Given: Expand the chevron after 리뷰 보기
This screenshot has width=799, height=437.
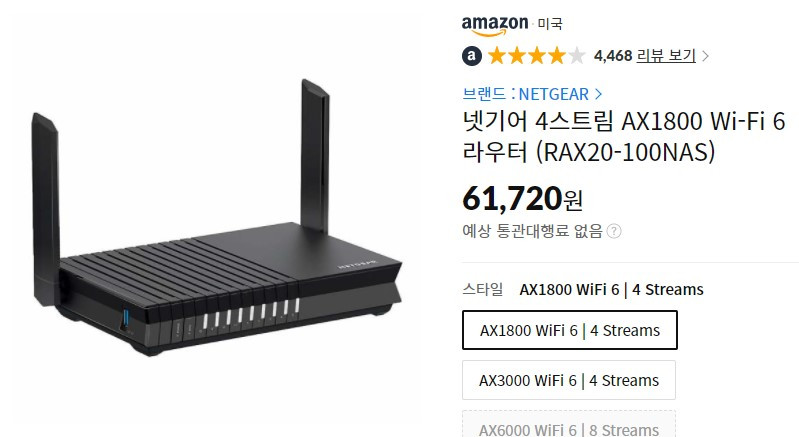Looking at the screenshot, I should [x=705, y=56].
